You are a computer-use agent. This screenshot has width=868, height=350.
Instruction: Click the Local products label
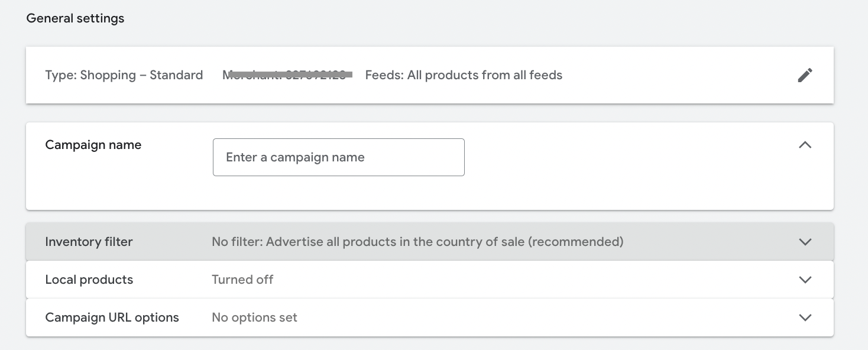click(89, 280)
